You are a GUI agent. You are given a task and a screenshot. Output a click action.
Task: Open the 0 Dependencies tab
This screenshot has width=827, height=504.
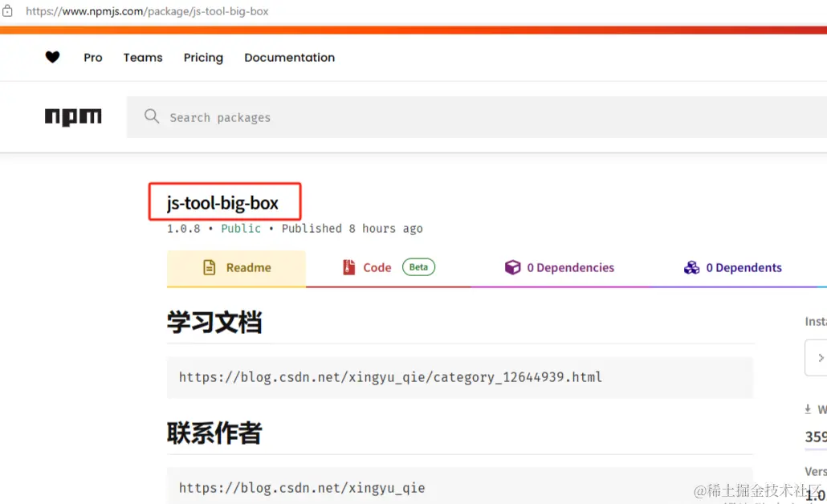tap(559, 268)
